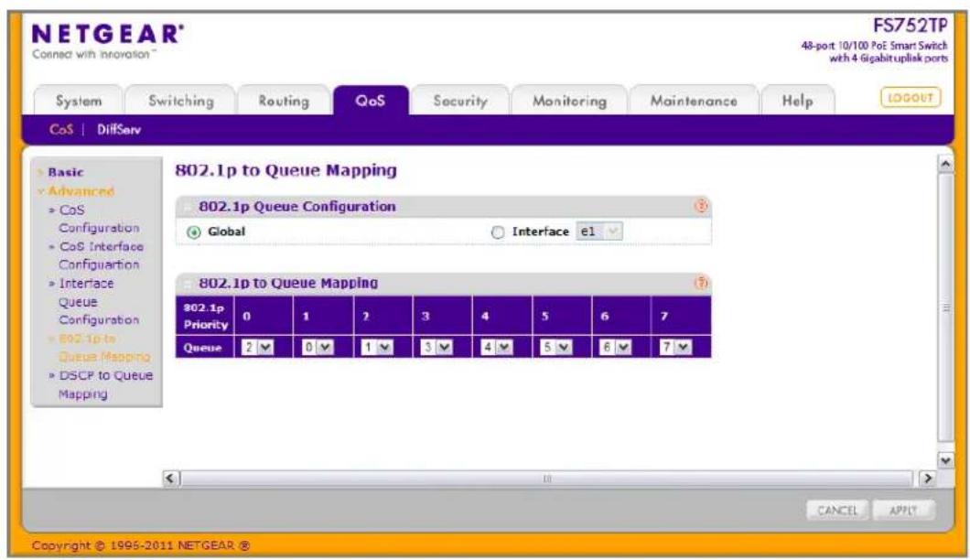Open queue dropdown for priority 0
The width and height of the screenshot is (970, 560).
pyautogui.click(x=257, y=347)
